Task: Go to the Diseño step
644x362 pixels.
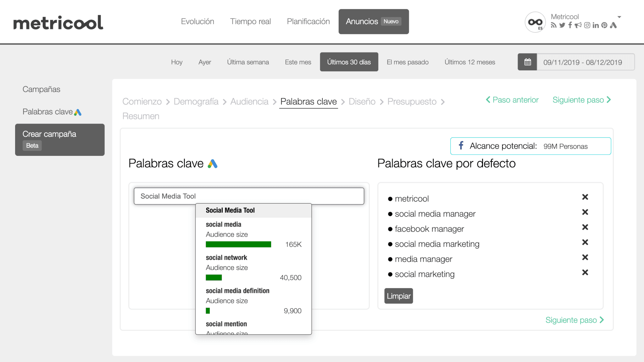Action: click(x=362, y=101)
